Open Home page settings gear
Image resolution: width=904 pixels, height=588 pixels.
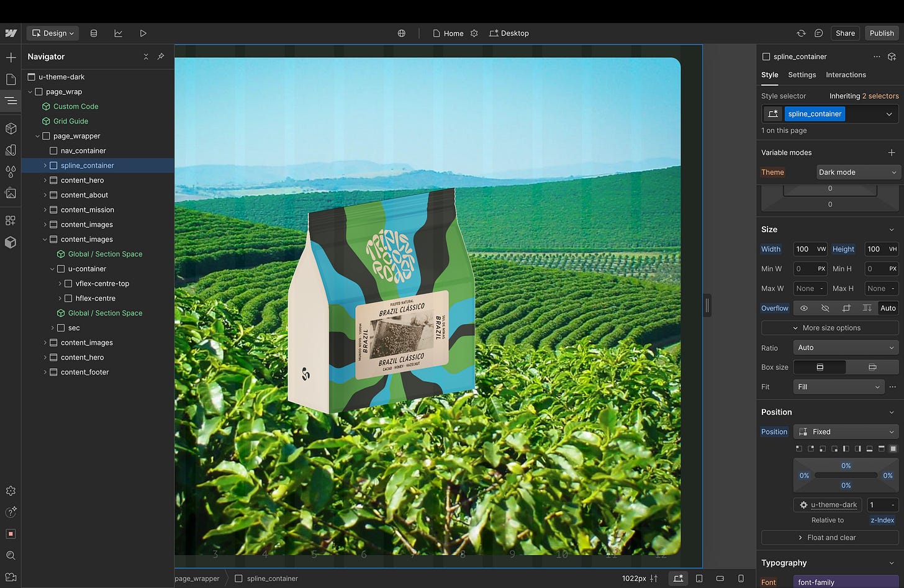click(474, 33)
